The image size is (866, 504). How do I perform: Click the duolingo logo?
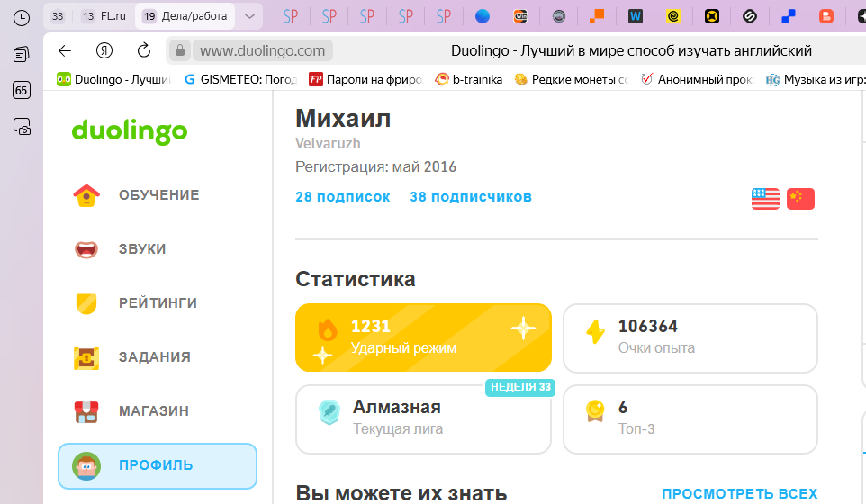130,131
